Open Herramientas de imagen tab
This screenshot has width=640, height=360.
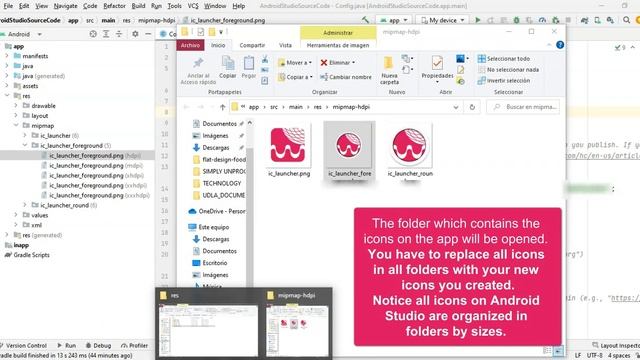point(338,45)
